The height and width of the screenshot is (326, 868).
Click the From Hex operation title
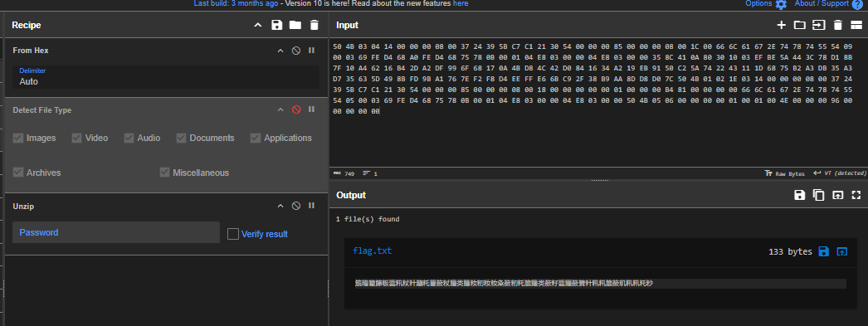(x=31, y=51)
